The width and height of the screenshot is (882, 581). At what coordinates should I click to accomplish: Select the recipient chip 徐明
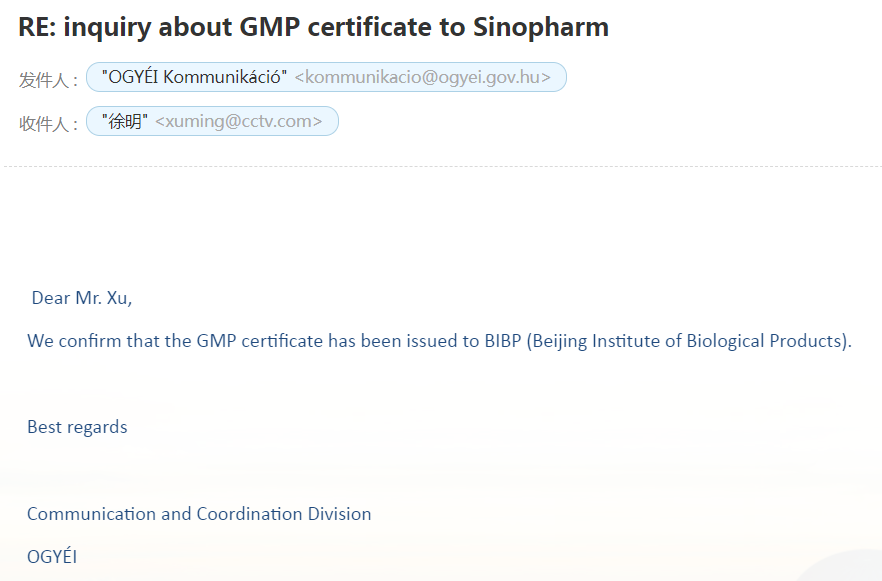coord(212,121)
